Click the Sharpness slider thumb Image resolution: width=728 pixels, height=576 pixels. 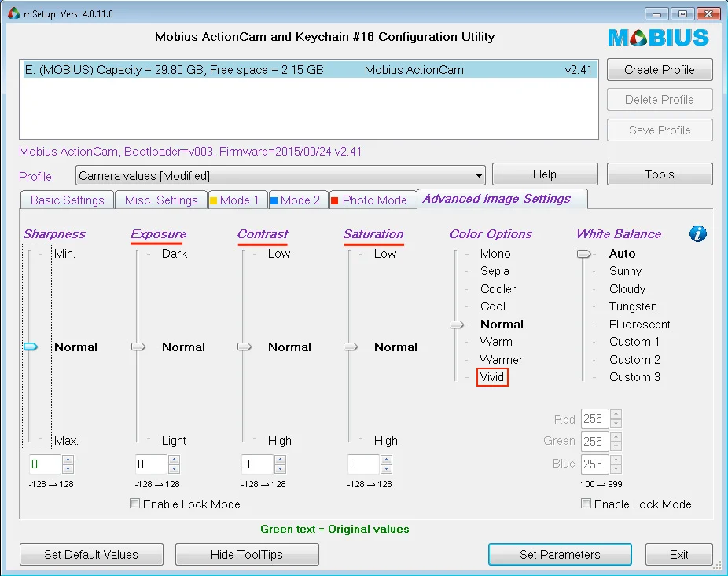(31, 347)
